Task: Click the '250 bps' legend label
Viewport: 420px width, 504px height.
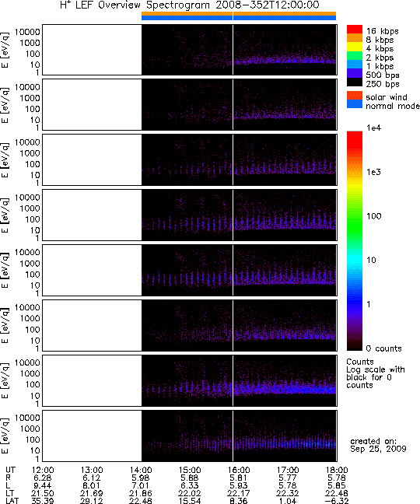Action: [x=383, y=84]
